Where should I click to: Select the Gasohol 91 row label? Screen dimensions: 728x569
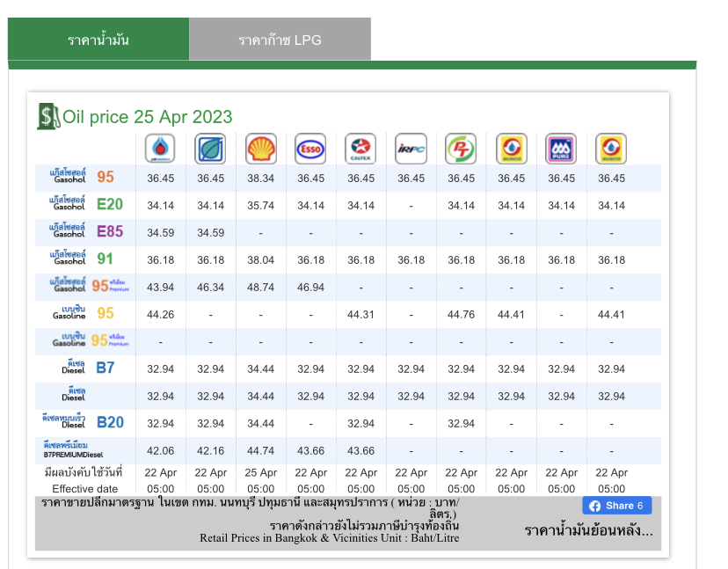click(82, 259)
